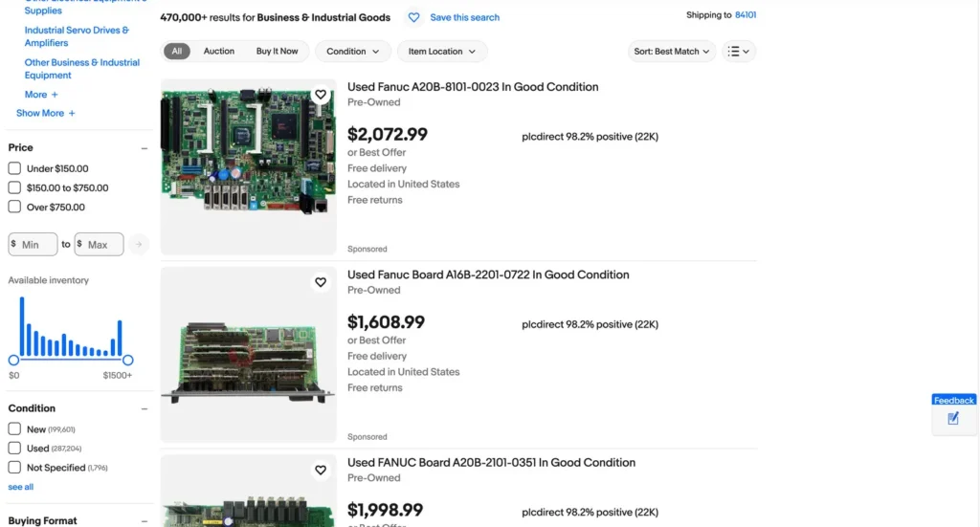The image size is (980, 527).
Task: Click the $1,998.99 price
Action: [x=385, y=510]
